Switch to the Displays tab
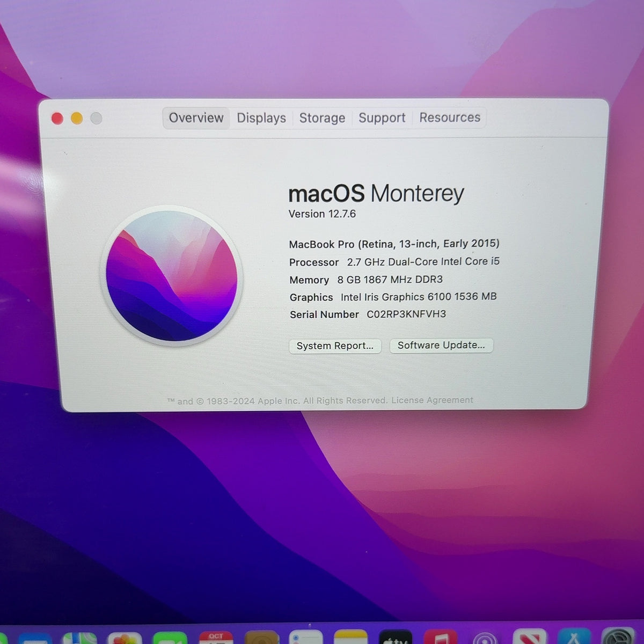The height and width of the screenshot is (644, 644). pos(261,118)
